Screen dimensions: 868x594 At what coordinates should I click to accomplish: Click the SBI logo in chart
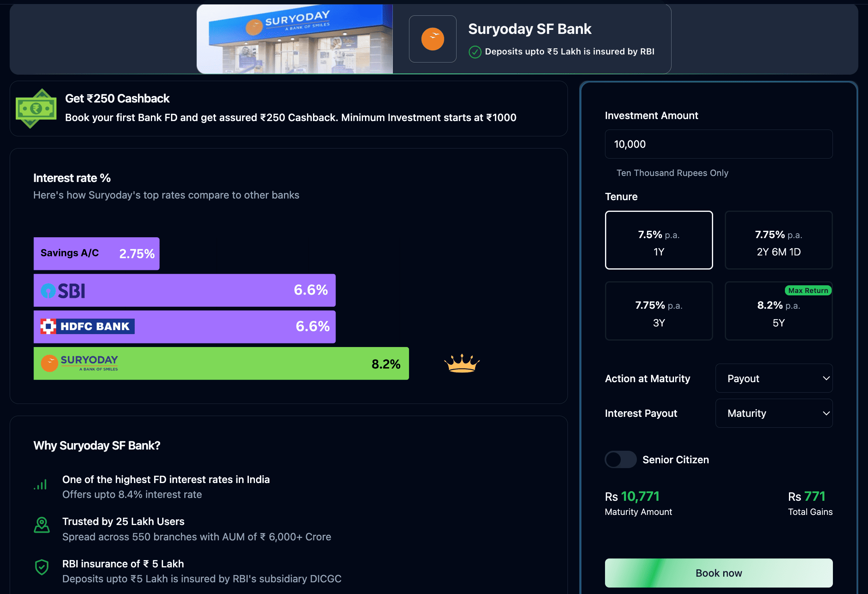(63, 291)
